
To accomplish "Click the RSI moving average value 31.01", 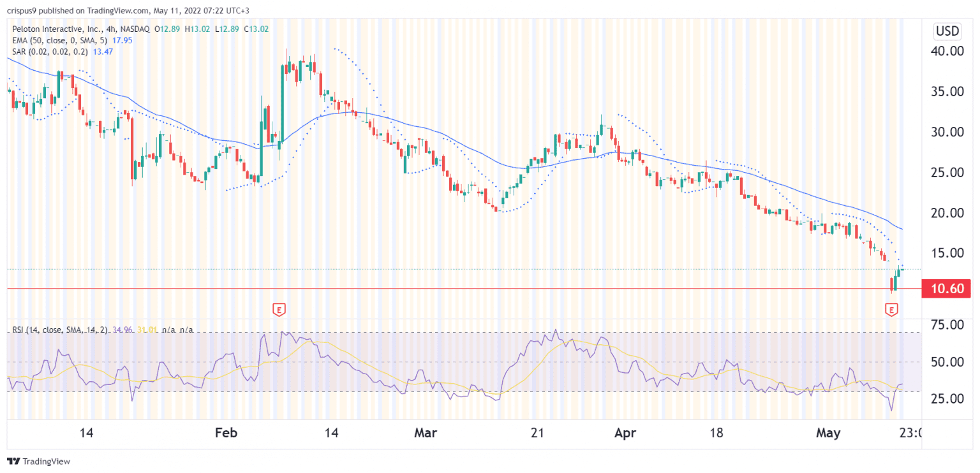I will [147, 330].
